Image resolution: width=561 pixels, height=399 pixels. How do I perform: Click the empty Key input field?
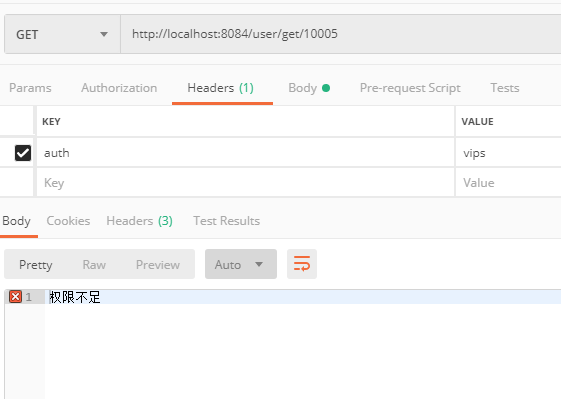[x=245, y=183]
